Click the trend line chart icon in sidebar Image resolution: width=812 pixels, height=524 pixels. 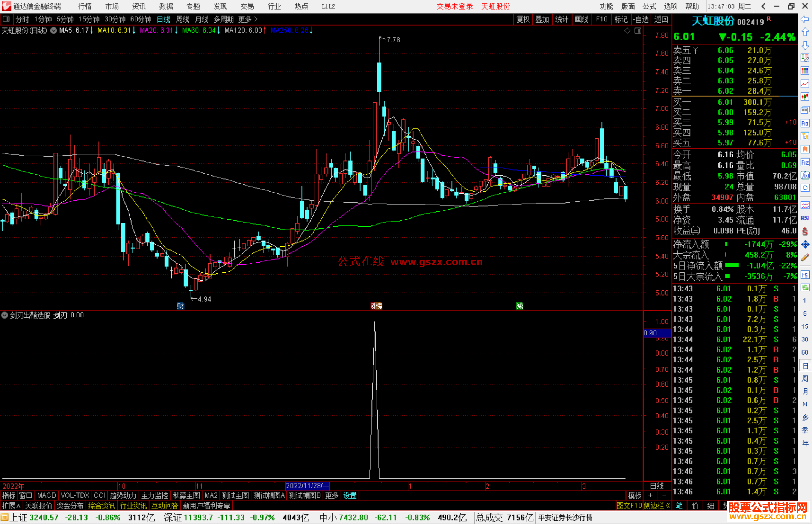pyautogui.click(x=805, y=83)
